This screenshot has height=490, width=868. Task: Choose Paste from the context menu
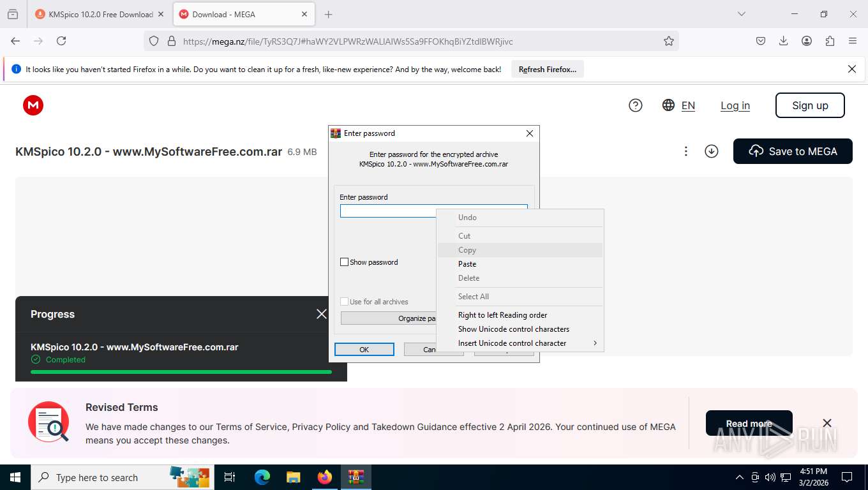click(x=520, y=264)
